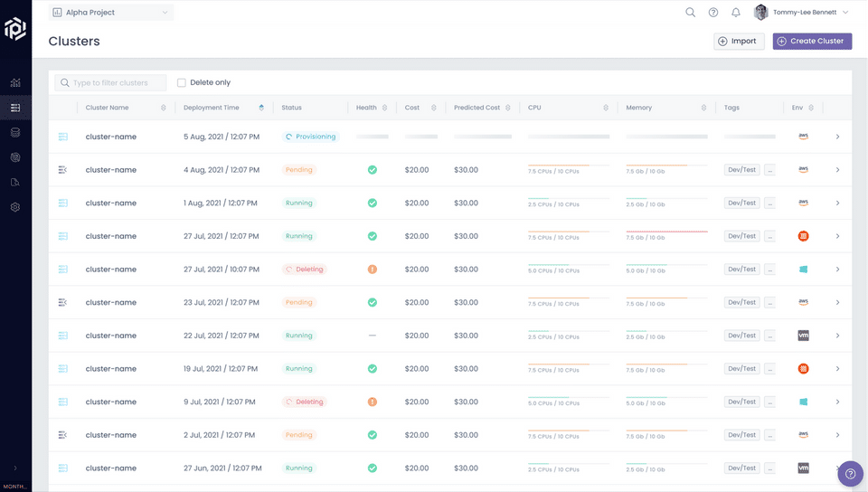Click the floating help button at bottom right
868x492 pixels.
tap(850, 474)
